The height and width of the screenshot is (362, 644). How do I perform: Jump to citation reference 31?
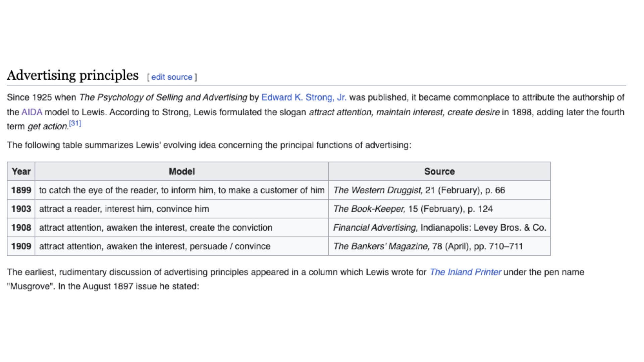pyautogui.click(x=75, y=123)
